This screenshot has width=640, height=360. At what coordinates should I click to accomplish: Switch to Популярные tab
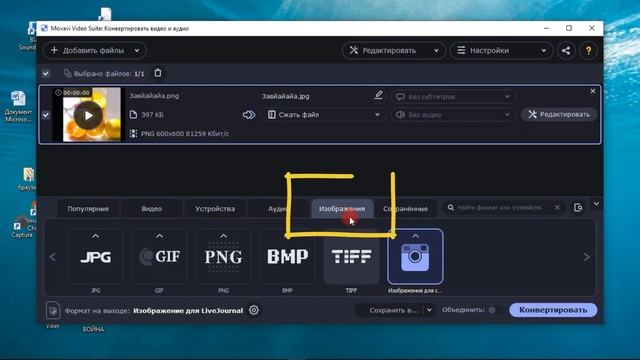pos(88,209)
